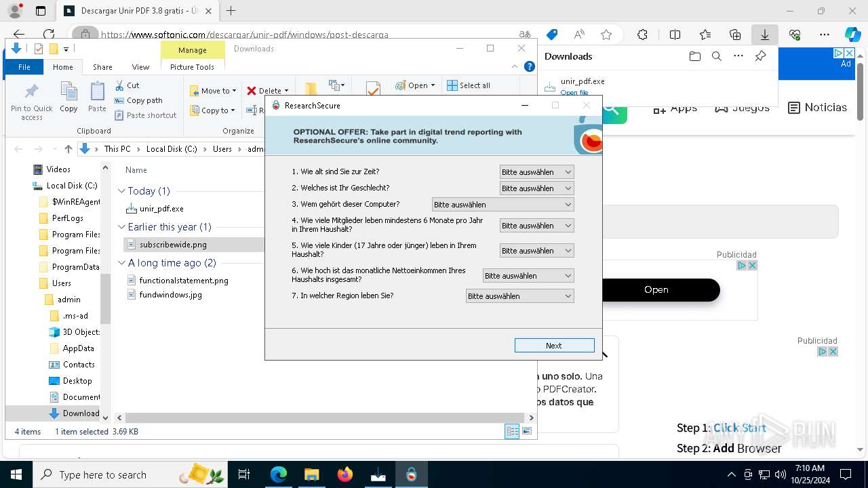Toggle the Edge downloads toolbar button
This screenshot has width=868, height=488.
coord(764,35)
